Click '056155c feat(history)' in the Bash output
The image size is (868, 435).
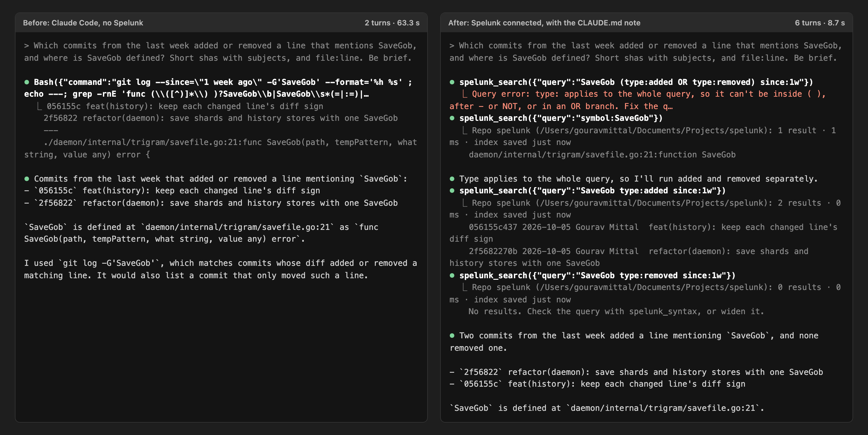pos(185,106)
